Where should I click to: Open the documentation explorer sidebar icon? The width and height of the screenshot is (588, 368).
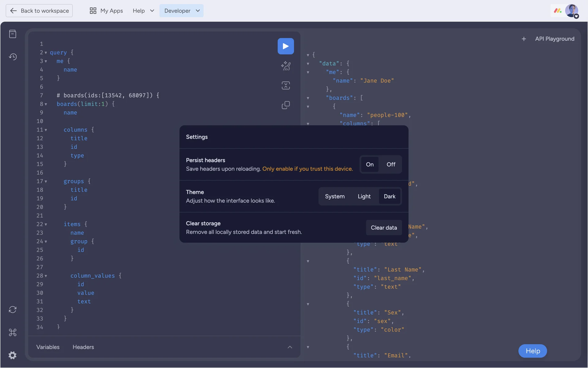coord(13,34)
